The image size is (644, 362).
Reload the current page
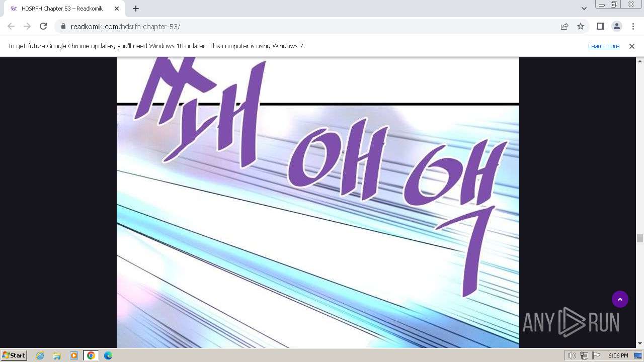tap(43, 26)
